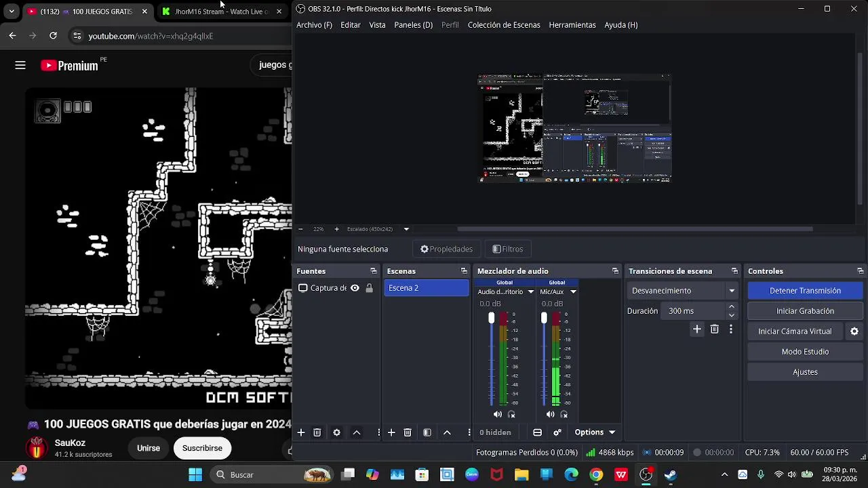Open Ajustes settings button
868x488 pixels.
click(805, 372)
